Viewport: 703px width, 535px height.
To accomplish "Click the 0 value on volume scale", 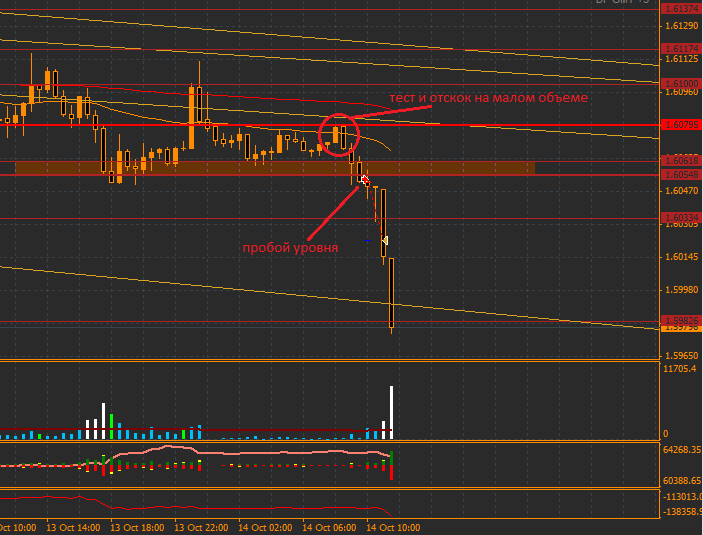I will click(666, 434).
